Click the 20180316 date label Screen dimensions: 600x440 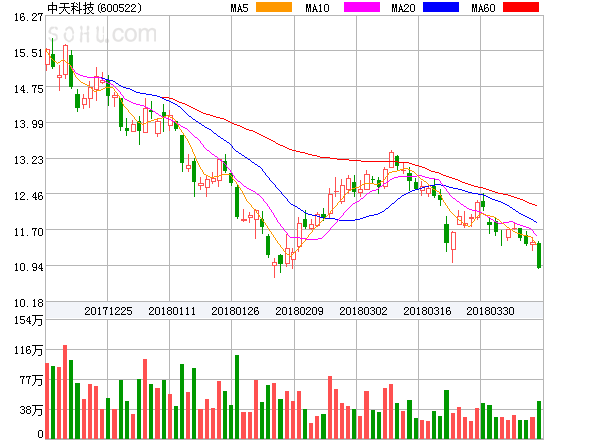(x=427, y=311)
